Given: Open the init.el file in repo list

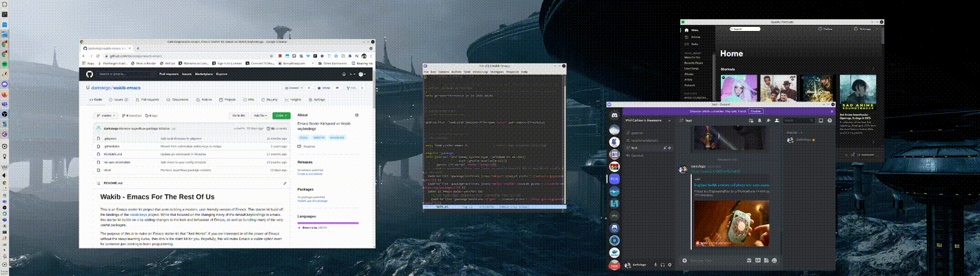Looking at the screenshot, I should pos(107,170).
